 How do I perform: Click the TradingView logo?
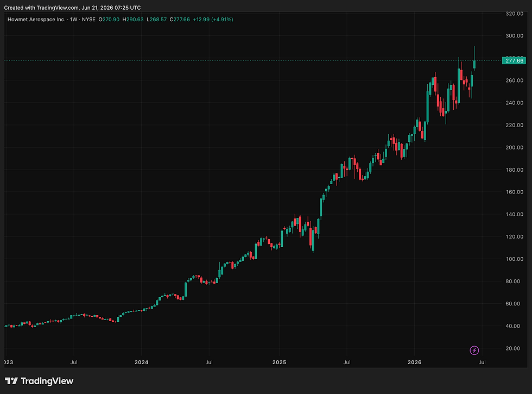click(x=39, y=381)
